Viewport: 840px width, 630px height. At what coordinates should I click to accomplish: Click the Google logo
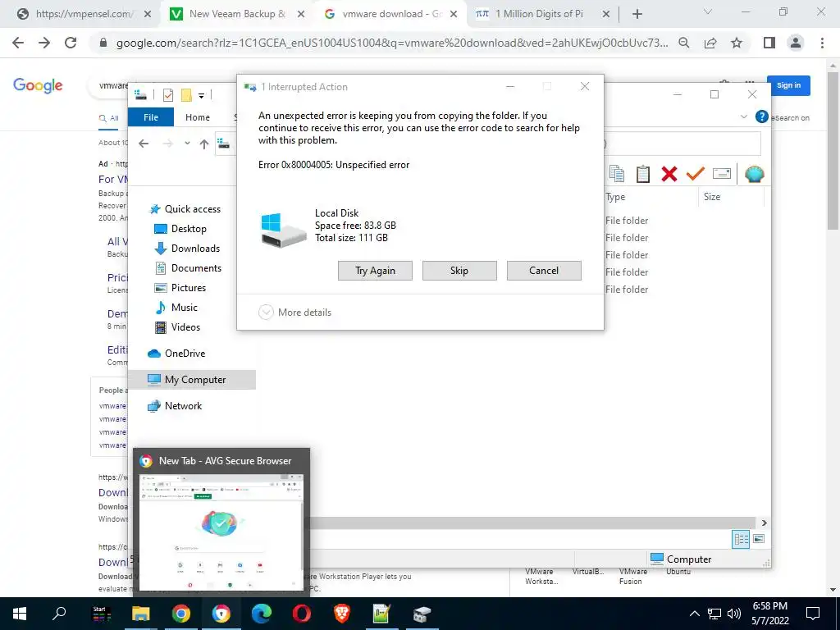pyautogui.click(x=38, y=85)
